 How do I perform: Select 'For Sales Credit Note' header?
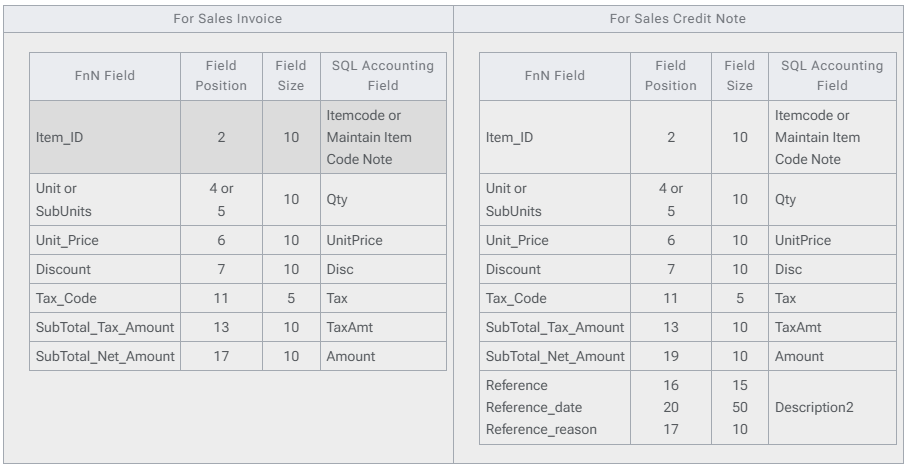[x=679, y=19]
